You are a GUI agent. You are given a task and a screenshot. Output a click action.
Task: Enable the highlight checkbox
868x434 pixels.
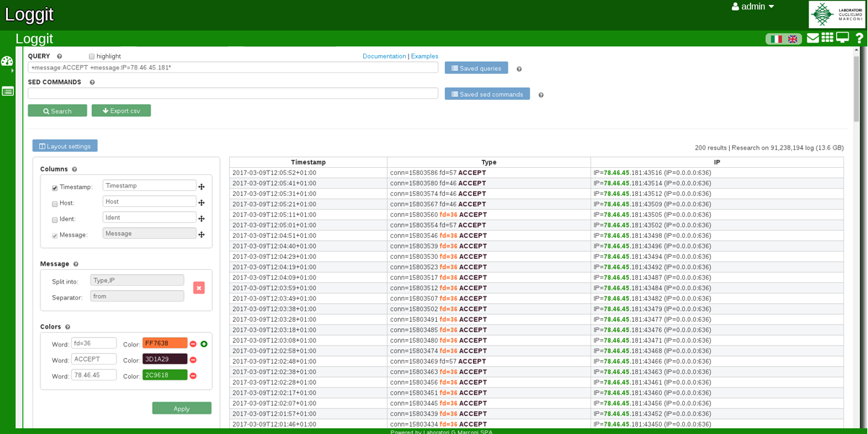tap(92, 56)
